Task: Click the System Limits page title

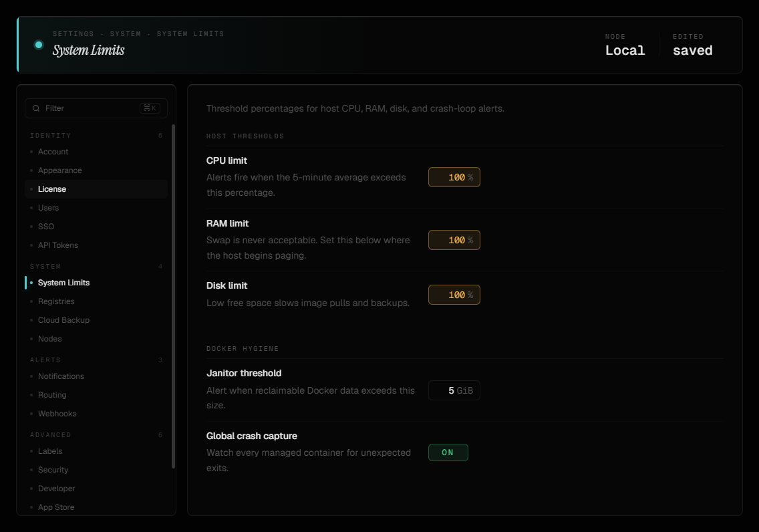Action: tap(89, 50)
